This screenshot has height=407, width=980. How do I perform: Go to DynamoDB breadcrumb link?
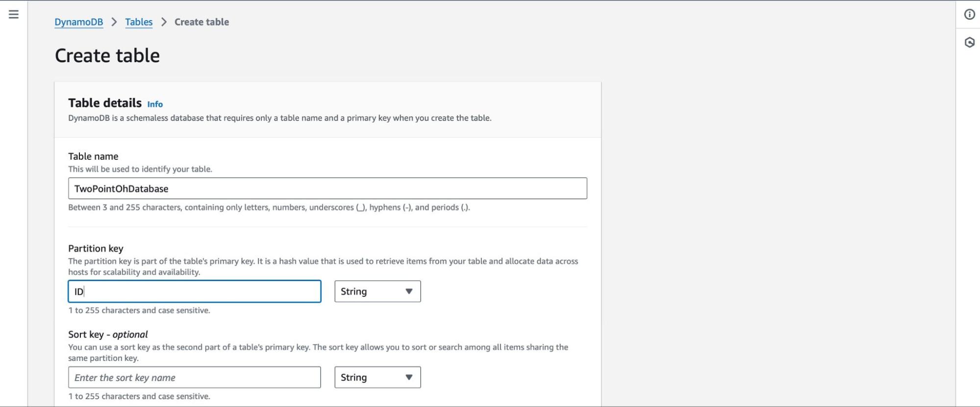pos(78,22)
